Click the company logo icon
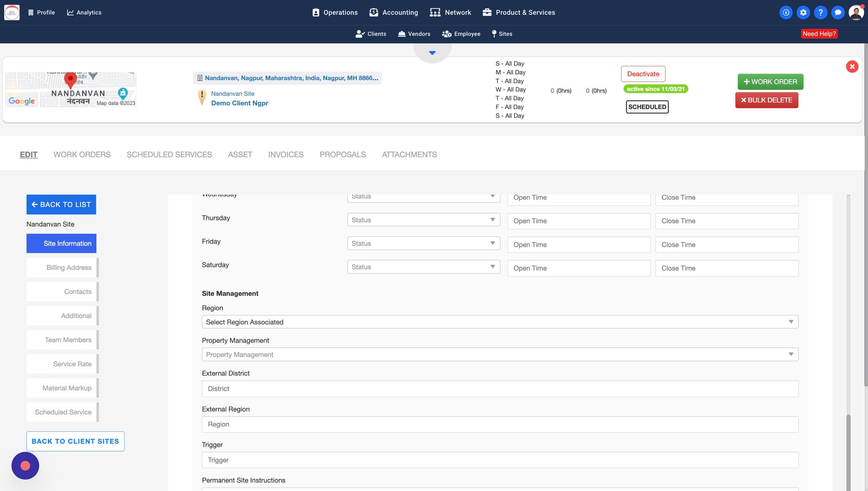868x491 pixels. [12, 12]
